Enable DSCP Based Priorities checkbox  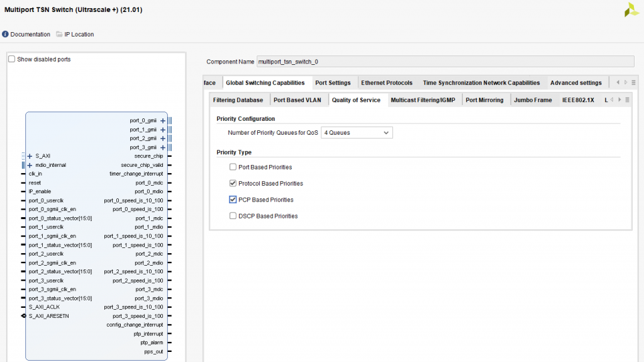tap(233, 216)
